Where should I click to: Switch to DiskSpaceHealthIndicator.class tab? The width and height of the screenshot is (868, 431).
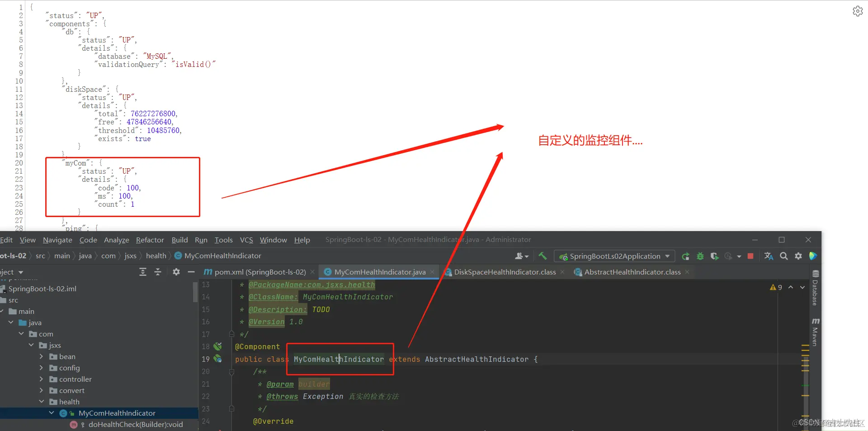point(505,272)
